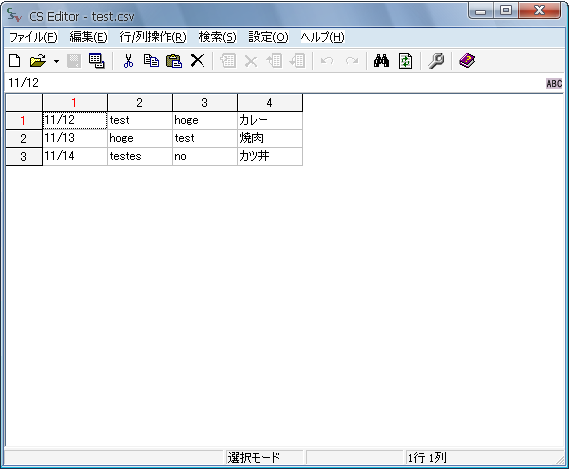569x469 pixels.
Task: Open the ファイル(F) menu
Action: (x=33, y=37)
